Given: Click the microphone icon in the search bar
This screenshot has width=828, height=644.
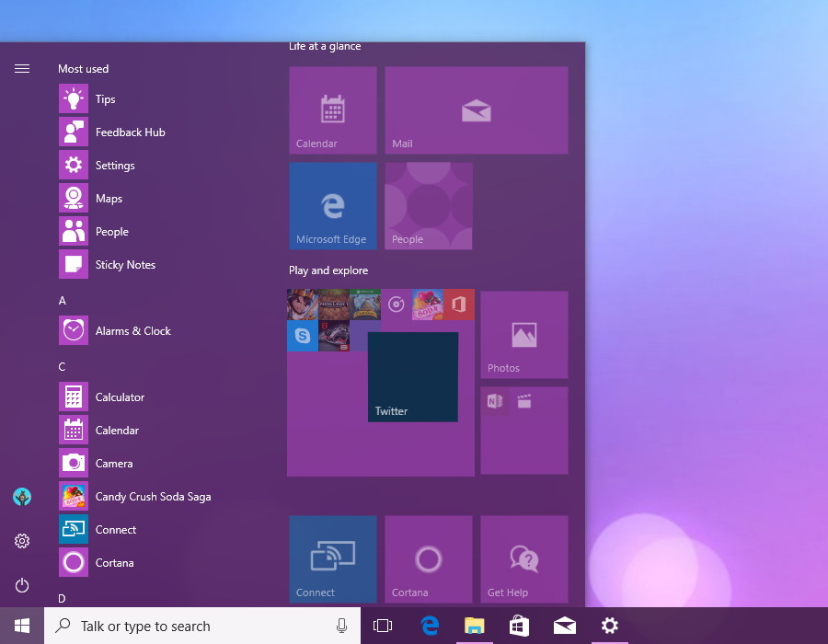Looking at the screenshot, I should 341,626.
